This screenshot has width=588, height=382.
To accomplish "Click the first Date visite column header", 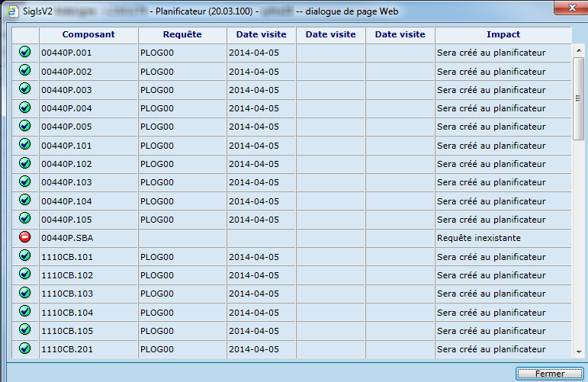I will pyautogui.click(x=261, y=35).
